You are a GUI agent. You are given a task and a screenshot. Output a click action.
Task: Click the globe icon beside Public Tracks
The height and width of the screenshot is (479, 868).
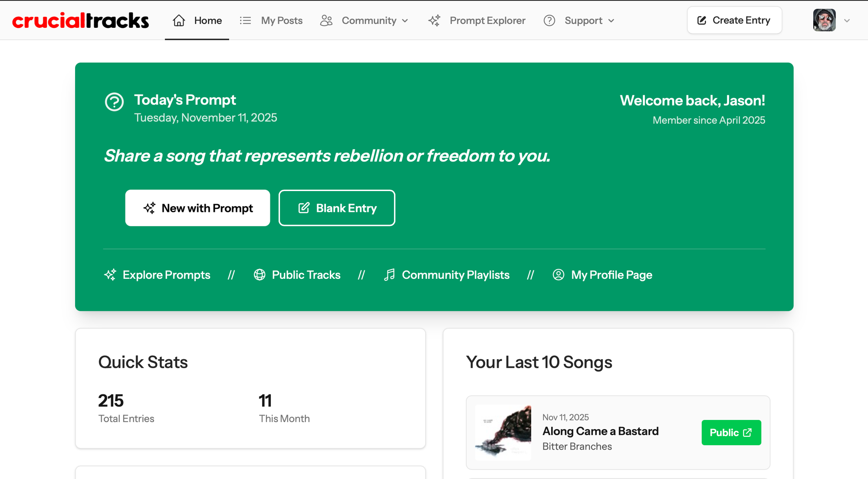(260, 275)
